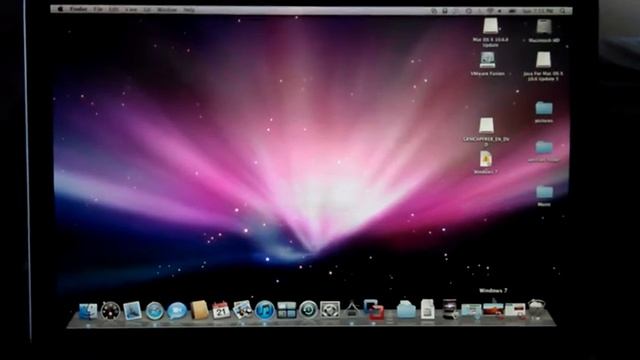Launch Time Machine from the Dock
Viewport: 640px width, 360px height.
[x=308, y=310]
